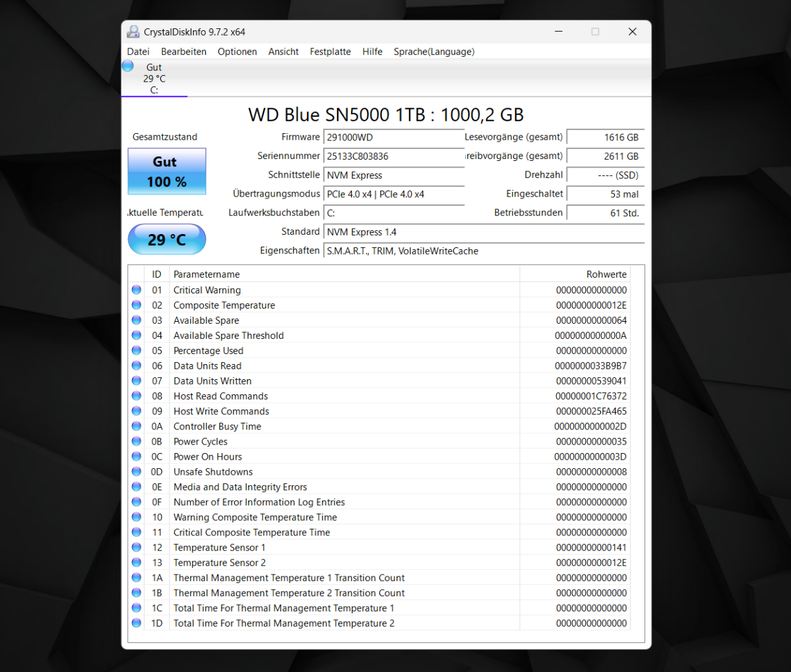Click the status orb for Data Units Read

coord(136,365)
